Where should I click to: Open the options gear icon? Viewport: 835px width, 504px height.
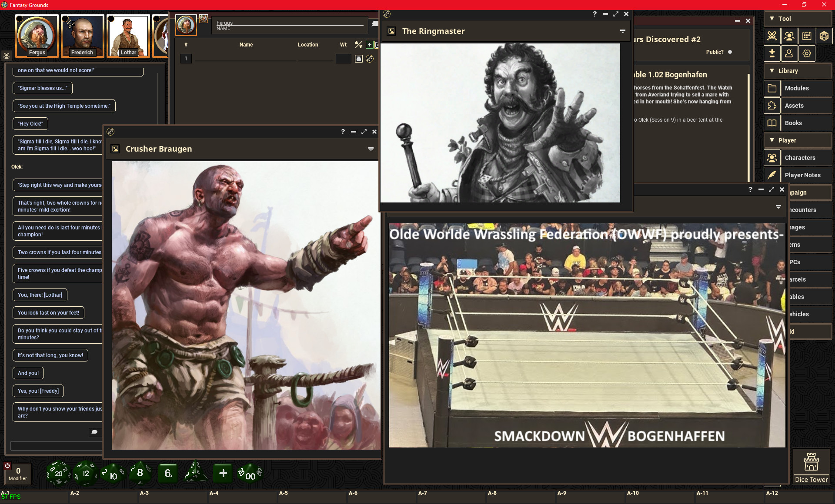pos(807,53)
